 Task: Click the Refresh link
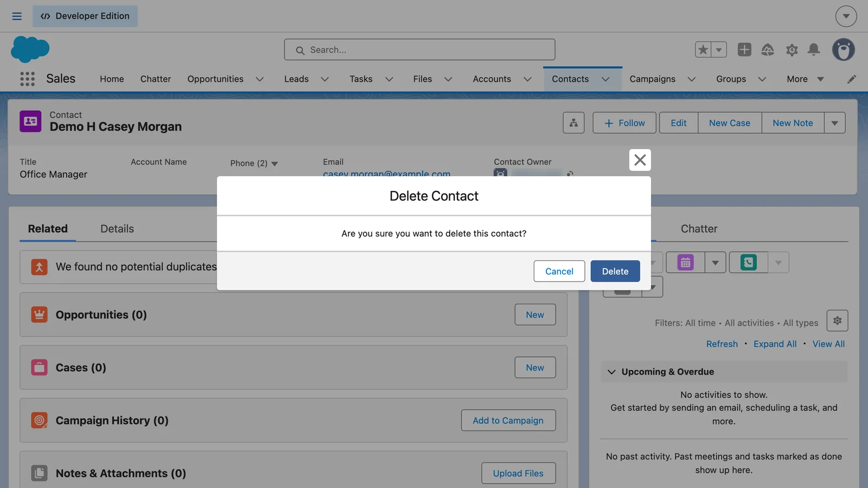click(x=722, y=344)
